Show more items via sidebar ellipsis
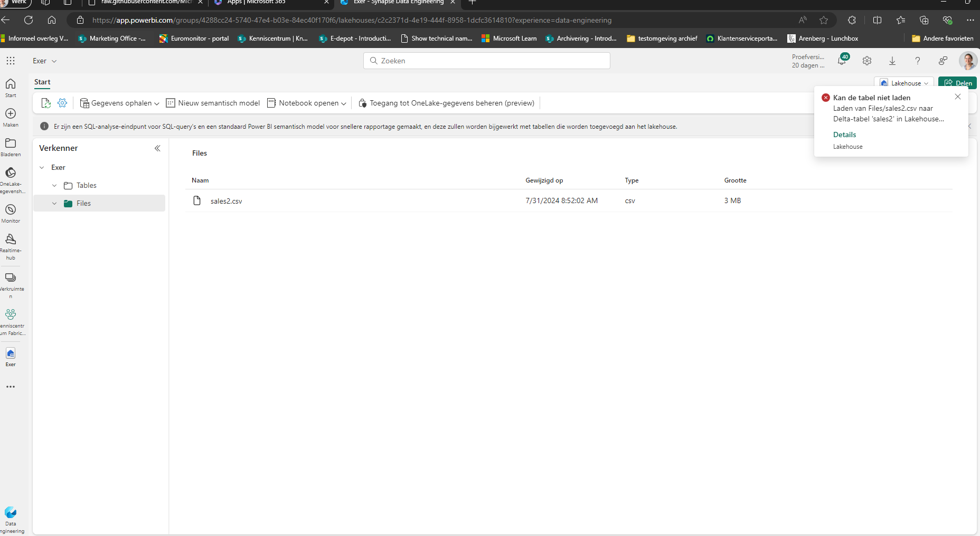The height and width of the screenshot is (536, 980). [x=11, y=387]
